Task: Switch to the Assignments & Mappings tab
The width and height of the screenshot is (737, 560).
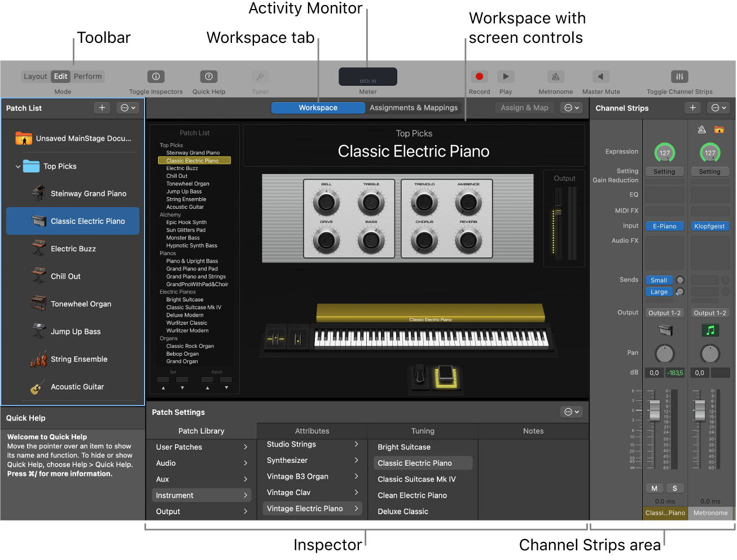Action: [x=414, y=108]
